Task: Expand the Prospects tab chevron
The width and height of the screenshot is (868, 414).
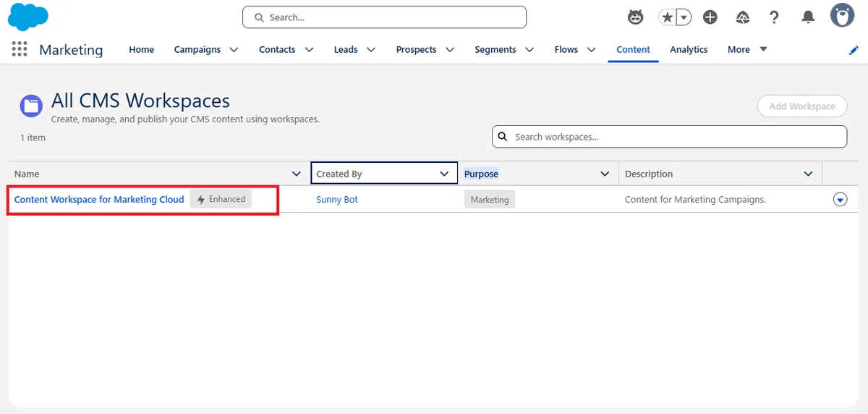Action: coord(450,49)
